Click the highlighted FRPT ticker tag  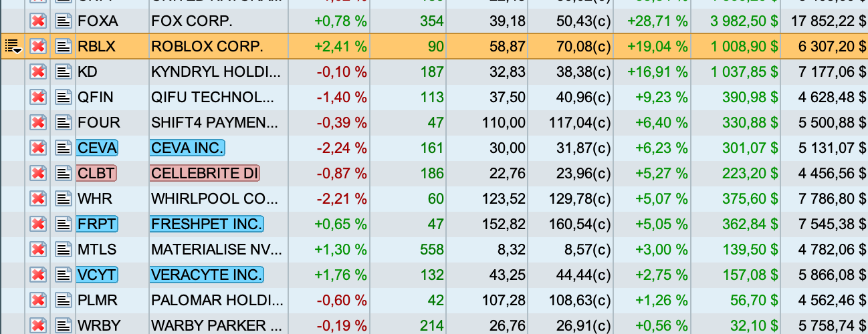(x=97, y=224)
